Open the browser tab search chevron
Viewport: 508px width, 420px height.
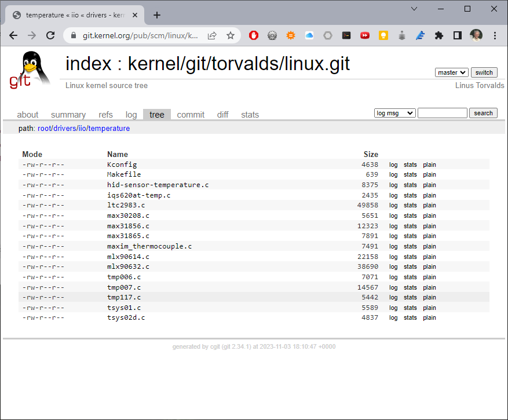coord(414,9)
